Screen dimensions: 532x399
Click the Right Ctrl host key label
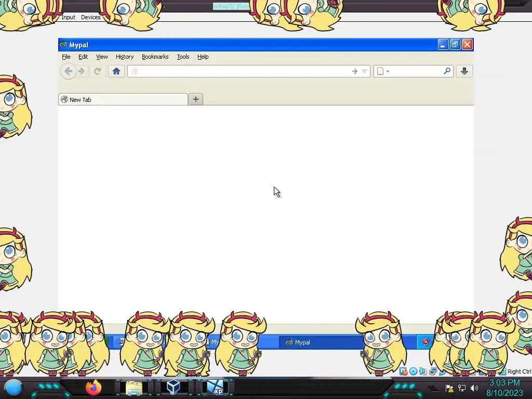(520, 371)
